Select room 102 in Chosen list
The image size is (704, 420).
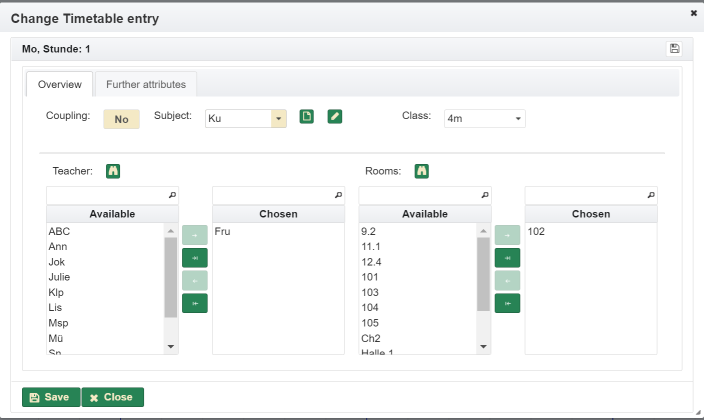[537, 231]
